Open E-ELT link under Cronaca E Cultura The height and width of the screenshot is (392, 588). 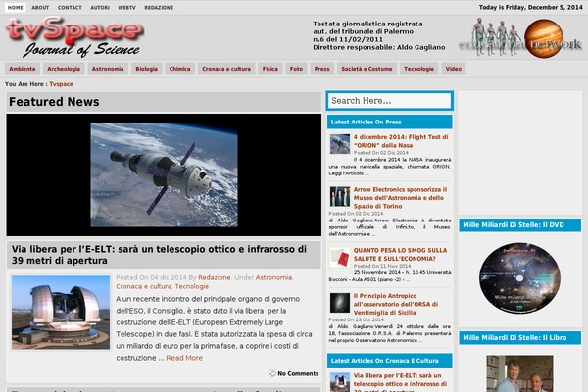coord(400,382)
